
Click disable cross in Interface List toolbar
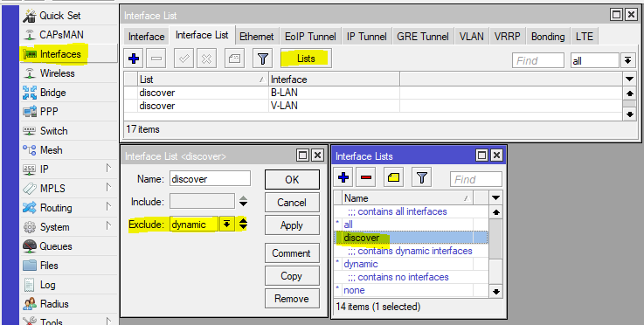(206, 59)
